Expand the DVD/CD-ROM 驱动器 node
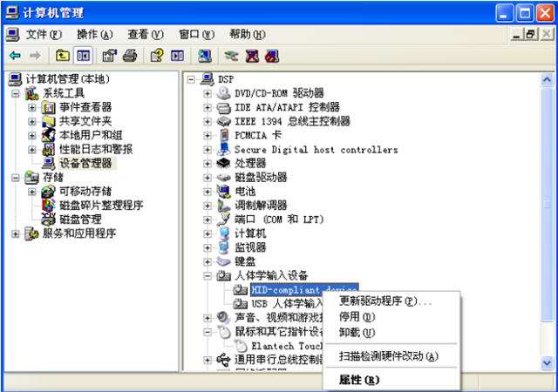This screenshot has width=558, height=392. [208, 93]
